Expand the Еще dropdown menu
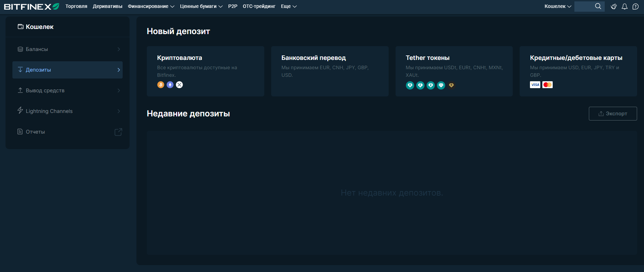The image size is (644, 272). pyautogui.click(x=289, y=6)
